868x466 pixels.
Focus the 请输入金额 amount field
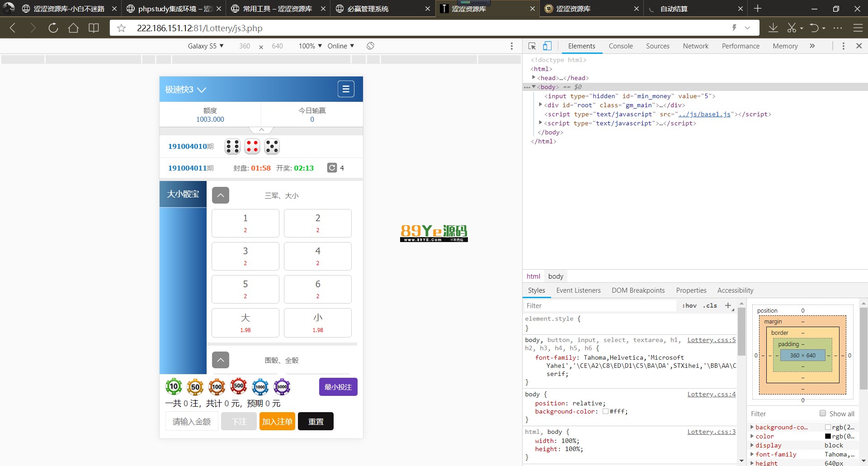coord(192,421)
